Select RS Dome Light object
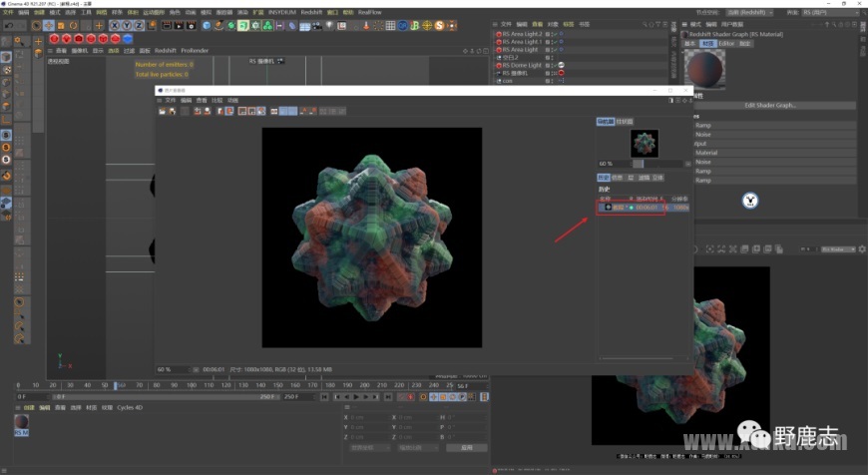Image resolution: width=868 pixels, height=475 pixels. 522,65
